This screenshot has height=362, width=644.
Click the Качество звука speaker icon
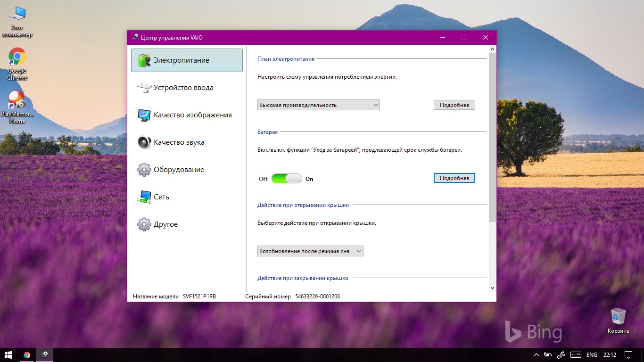[144, 142]
